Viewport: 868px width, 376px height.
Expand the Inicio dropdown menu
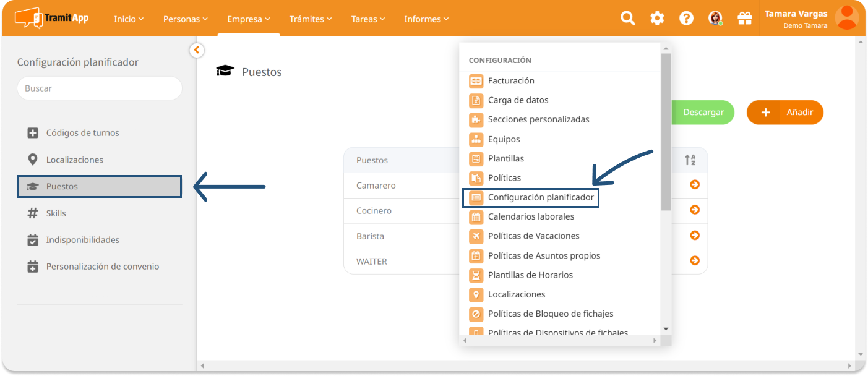(129, 19)
